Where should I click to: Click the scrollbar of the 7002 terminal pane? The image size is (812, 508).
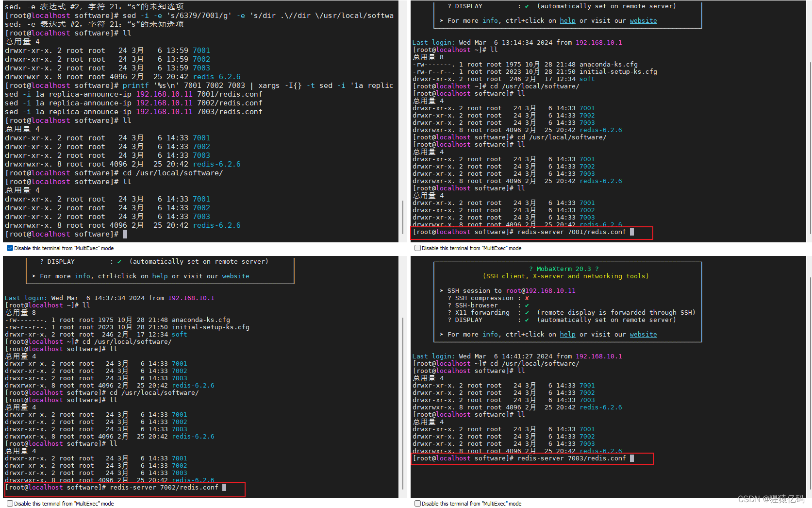pyautogui.click(x=403, y=404)
